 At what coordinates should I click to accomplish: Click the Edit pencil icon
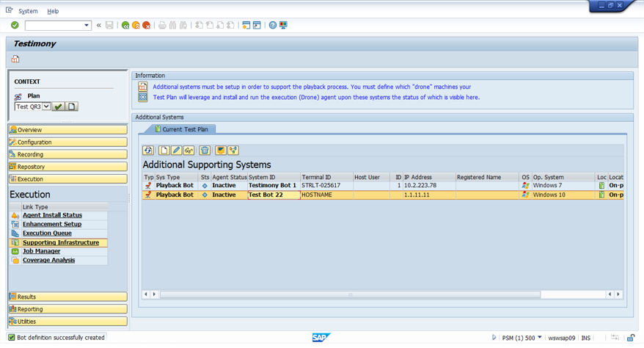point(177,151)
